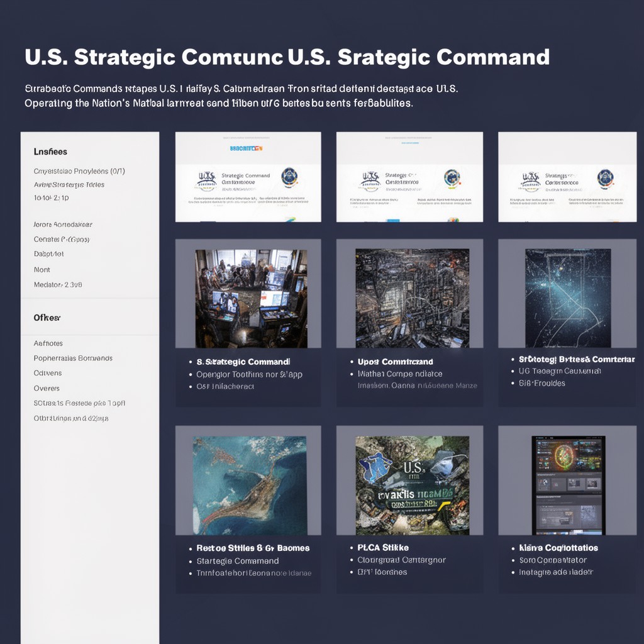Click the U.S. logo left of 'Strategic Command' in the preview card
The image size is (644, 644).
206,182
